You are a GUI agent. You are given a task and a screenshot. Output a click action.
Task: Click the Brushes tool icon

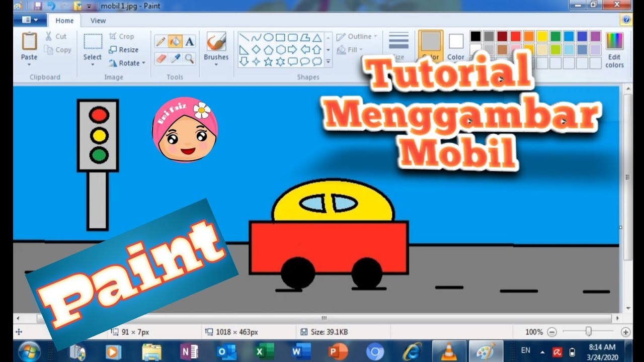[x=216, y=42]
